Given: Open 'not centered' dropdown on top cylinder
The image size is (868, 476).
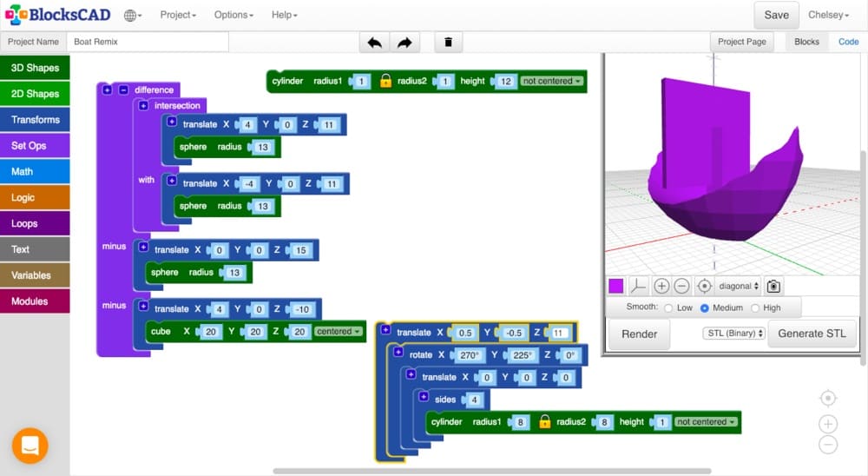Looking at the screenshot, I should coord(551,81).
